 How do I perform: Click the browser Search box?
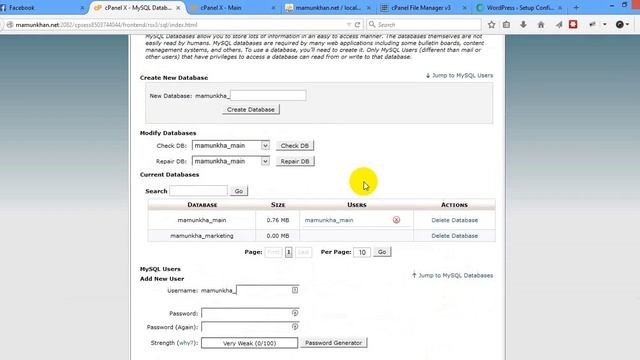(x=424, y=25)
